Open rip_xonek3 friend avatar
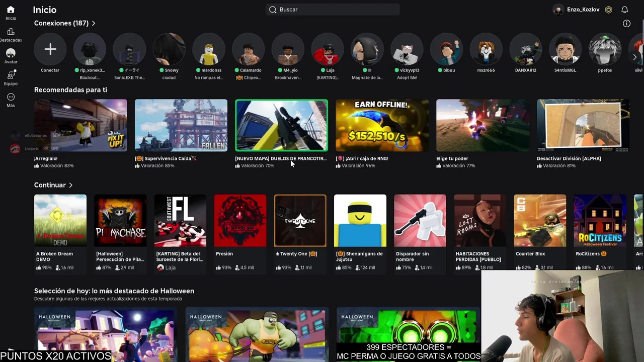Viewport: 644px width, 362px height. click(x=90, y=49)
